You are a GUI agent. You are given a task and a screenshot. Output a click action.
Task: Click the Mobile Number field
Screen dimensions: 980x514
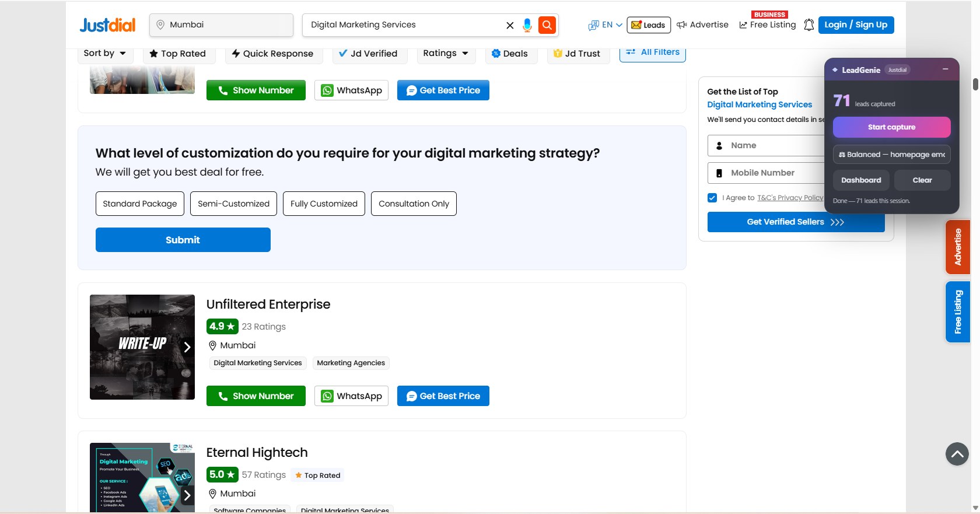coord(766,173)
